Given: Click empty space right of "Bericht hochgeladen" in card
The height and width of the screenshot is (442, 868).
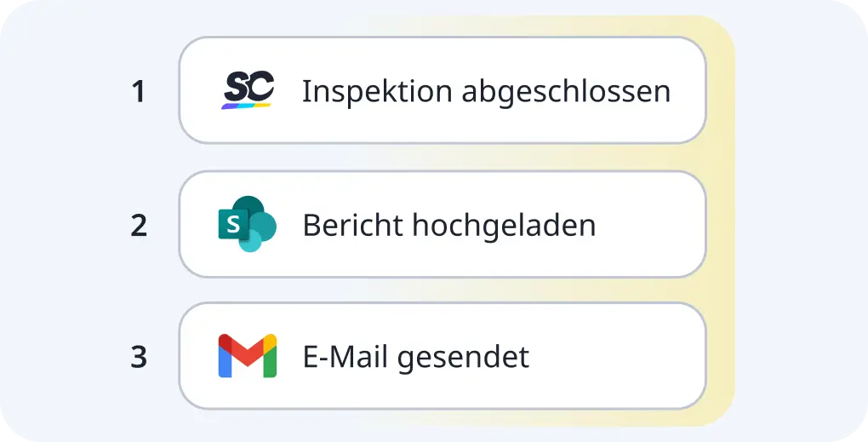Looking at the screenshot, I should click(651, 225).
